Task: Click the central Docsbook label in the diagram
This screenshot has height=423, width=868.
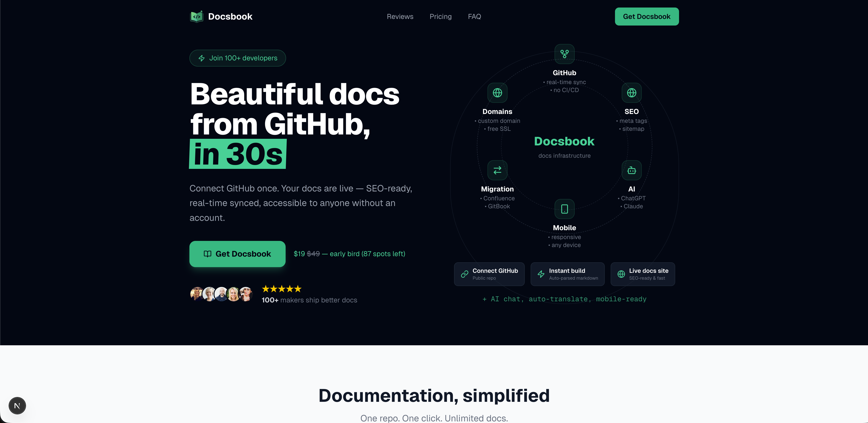Action: pyautogui.click(x=564, y=142)
